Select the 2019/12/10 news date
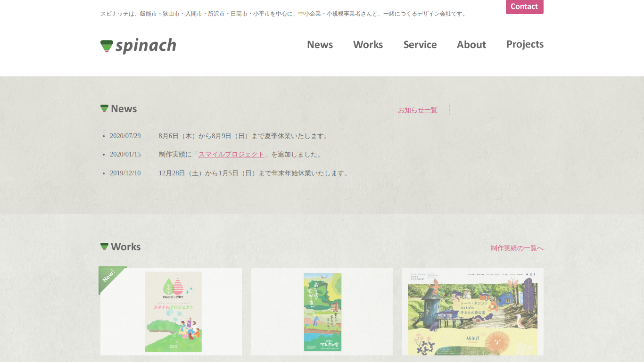Image resolution: width=644 pixels, height=362 pixels. pyautogui.click(x=125, y=173)
